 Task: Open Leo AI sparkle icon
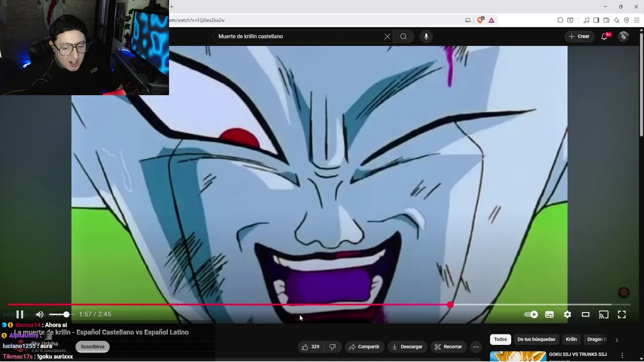coord(616,20)
